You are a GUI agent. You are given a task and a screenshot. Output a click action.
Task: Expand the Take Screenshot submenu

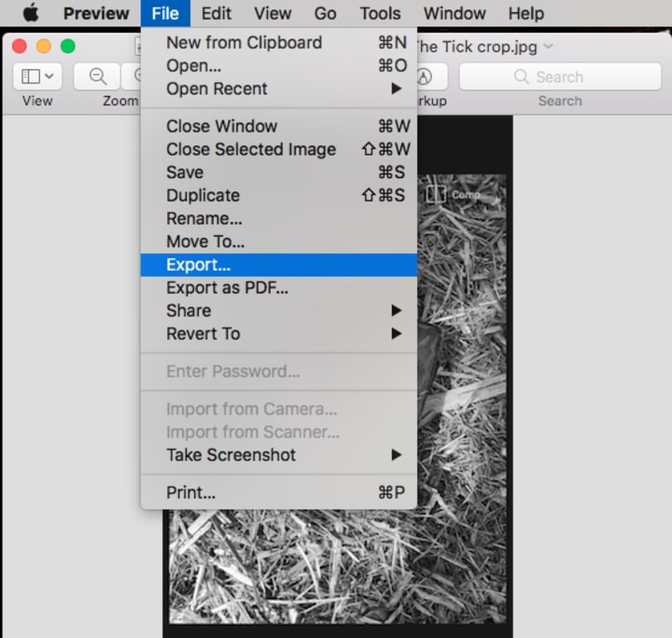(279, 455)
